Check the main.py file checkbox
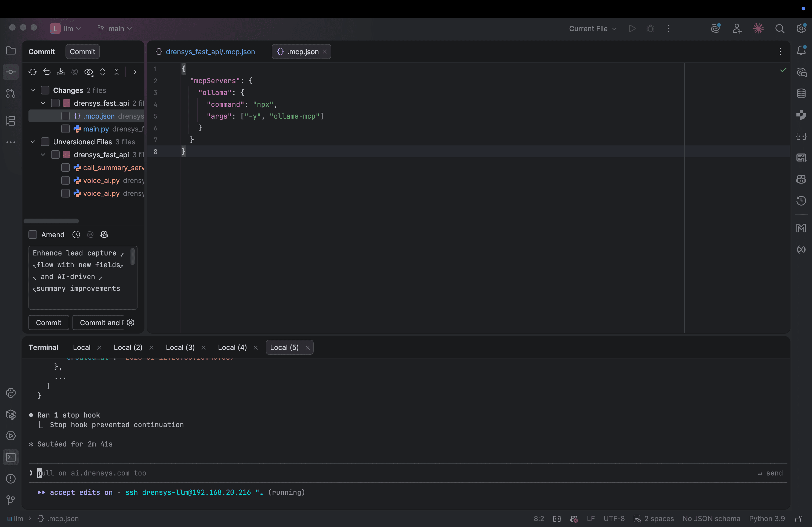 pyautogui.click(x=66, y=129)
